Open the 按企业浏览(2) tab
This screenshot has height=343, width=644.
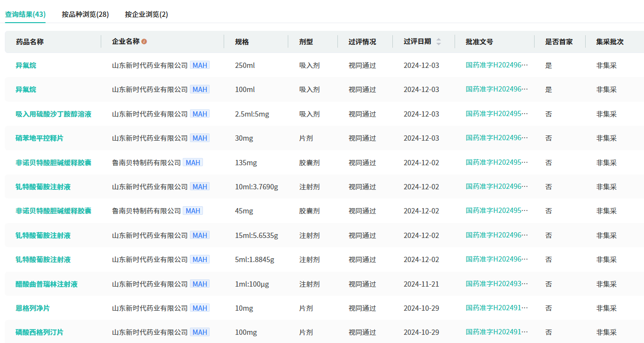click(146, 14)
